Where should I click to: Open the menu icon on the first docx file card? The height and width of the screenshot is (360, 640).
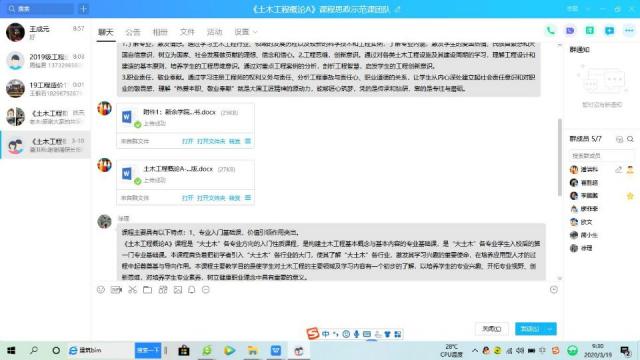248,141
